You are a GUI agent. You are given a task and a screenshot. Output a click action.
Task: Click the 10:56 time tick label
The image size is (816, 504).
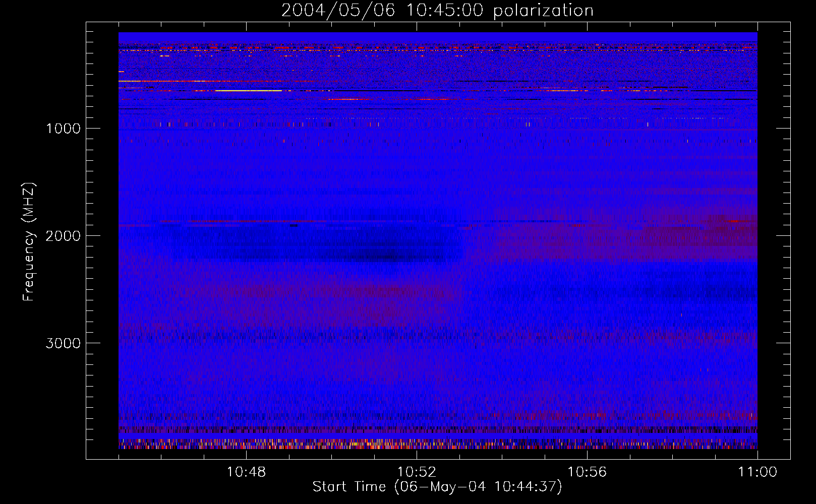point(587,472)
